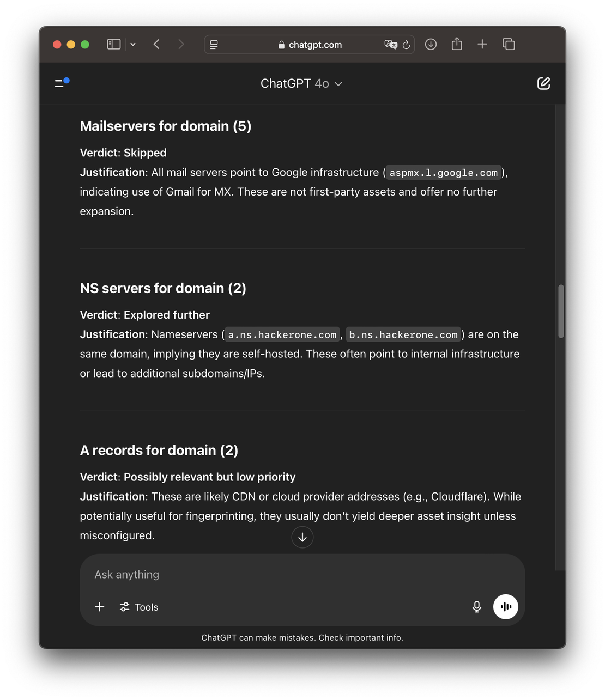The height and width of the screenshot is (700, 605).
Task: Share the page via Safari share icon
Action: pyautogui.click(x=457, y=44)
